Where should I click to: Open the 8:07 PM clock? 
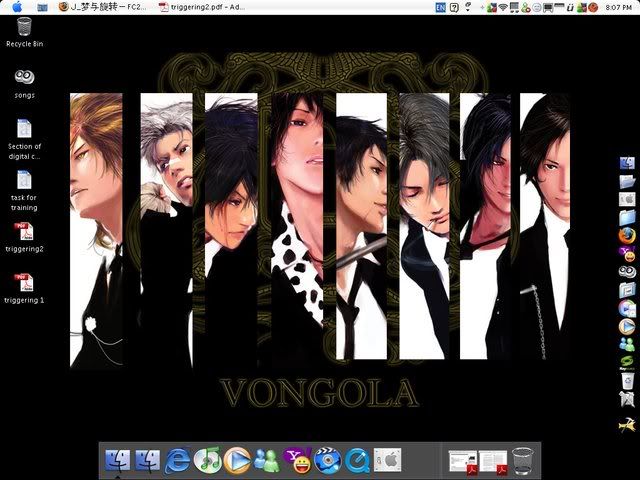pyautogui.click(x=619, y=7)
